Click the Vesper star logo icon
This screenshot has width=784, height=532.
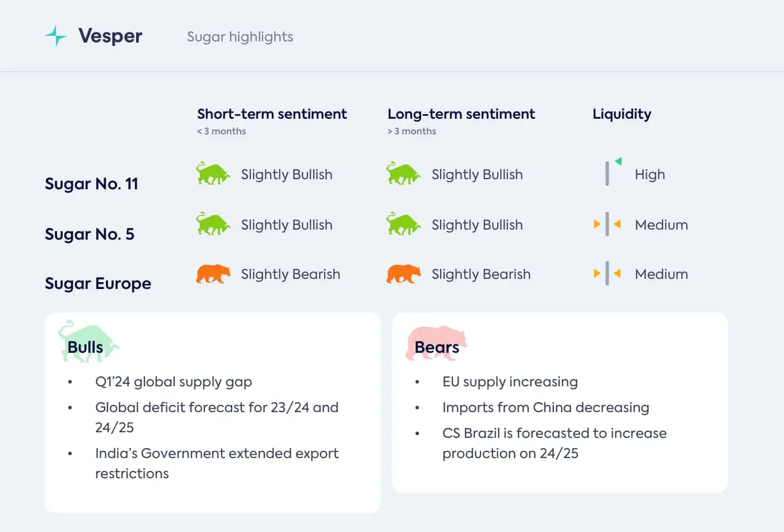(55, 36)
